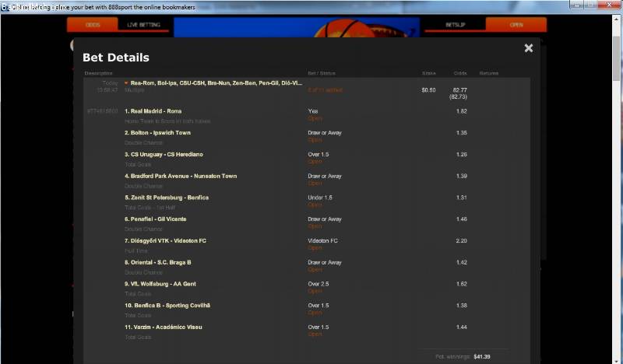Click the page vertical scrollbar thumb
Screen dimensions: 623x364
[617, 58]
